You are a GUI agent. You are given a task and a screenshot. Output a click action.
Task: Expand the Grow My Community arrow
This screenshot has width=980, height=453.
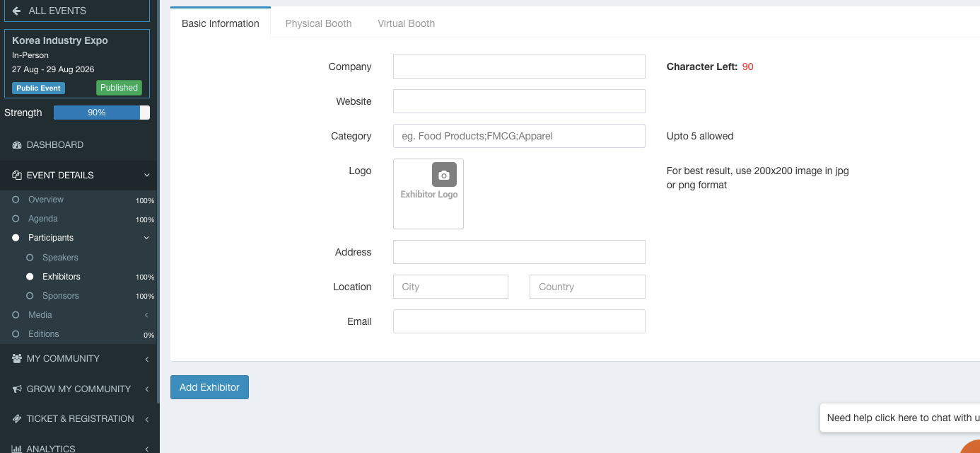[x=146, y=389]
